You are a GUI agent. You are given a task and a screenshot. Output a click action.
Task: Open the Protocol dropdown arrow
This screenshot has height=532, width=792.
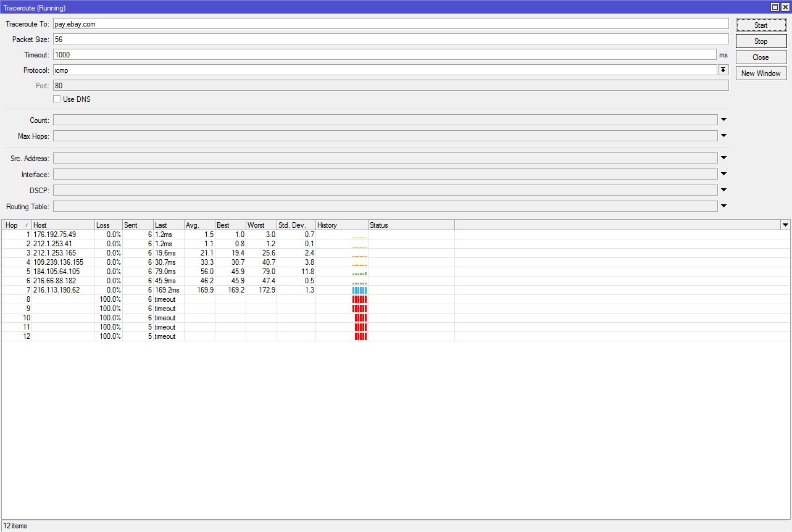pyautogui.click(x=723, y=70)
